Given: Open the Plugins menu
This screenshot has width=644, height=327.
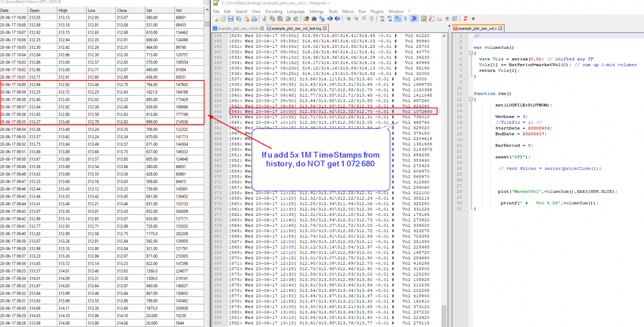Looking at the screenshot, I should pyautogui.click(x=377, y=11).
